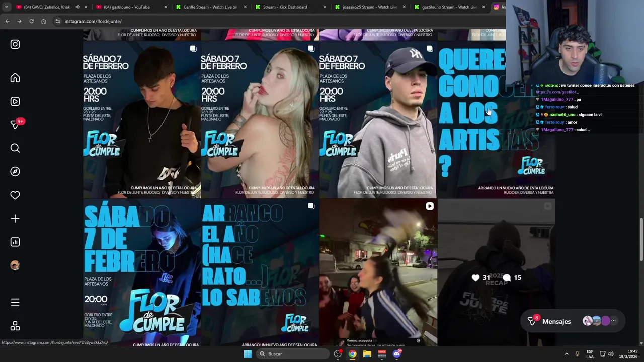Viewport: 644px width, 362px height.
Task: Click the reel icon on the street video post
Action: pyautogui.click(x=429, y=206)
